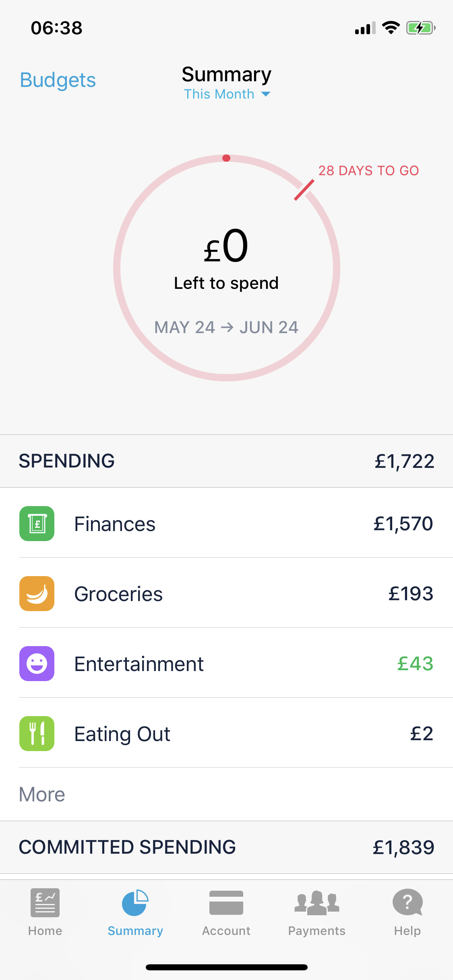Image resolution: width=453 pixels, height=980 pixels.
Task: Open the Finances category icon
Action: coord(37,523)
